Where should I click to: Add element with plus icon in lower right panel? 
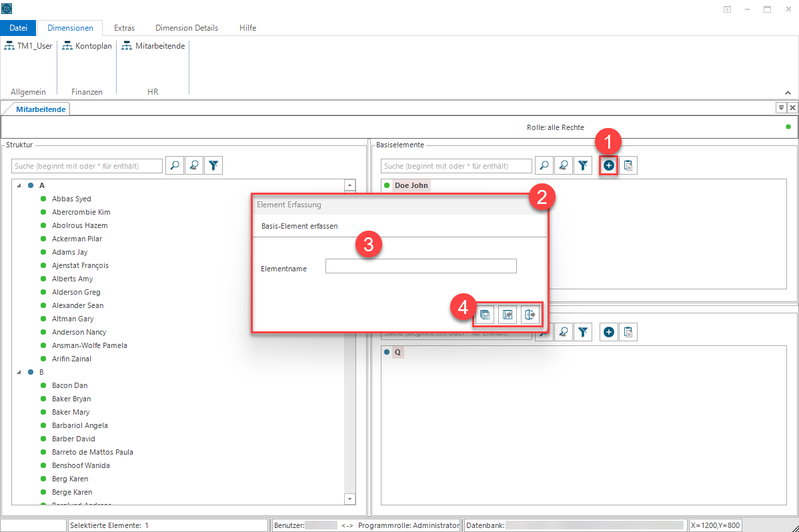coord(608,332)
